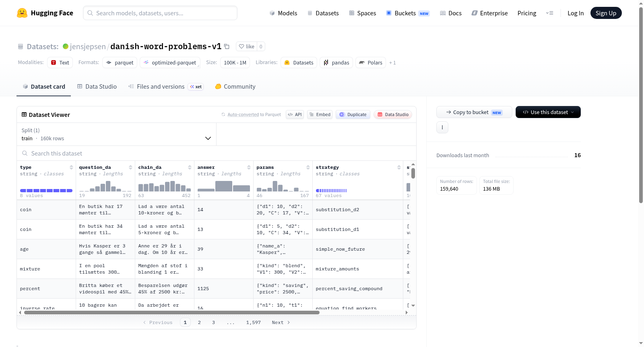644x347 pixels.
Task: Go to page 2 of results
Action: (199, 322)
